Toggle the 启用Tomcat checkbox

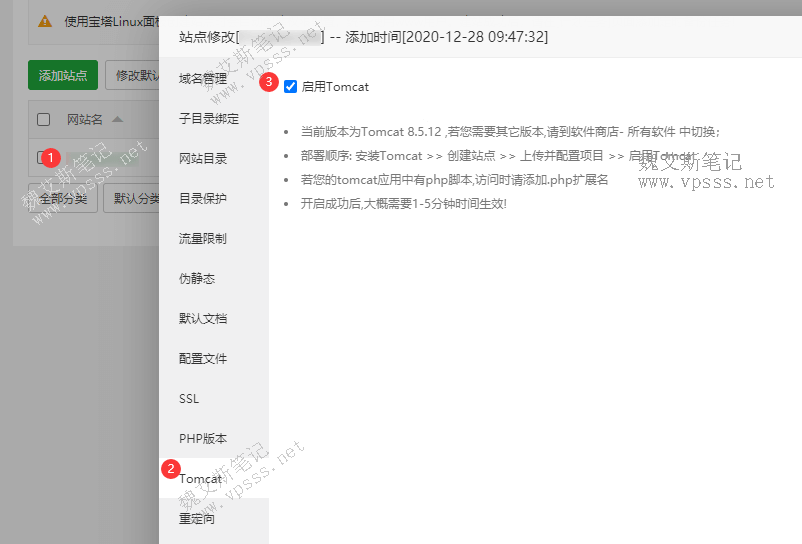click(x=291, y=87)
